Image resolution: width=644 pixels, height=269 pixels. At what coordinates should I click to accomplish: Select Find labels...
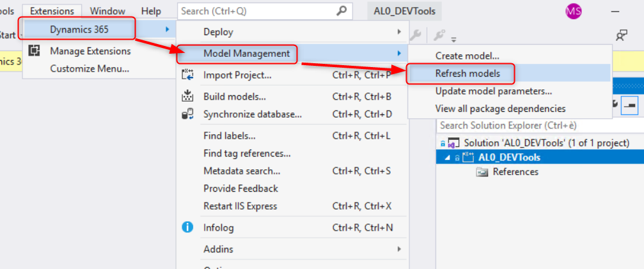292,135
